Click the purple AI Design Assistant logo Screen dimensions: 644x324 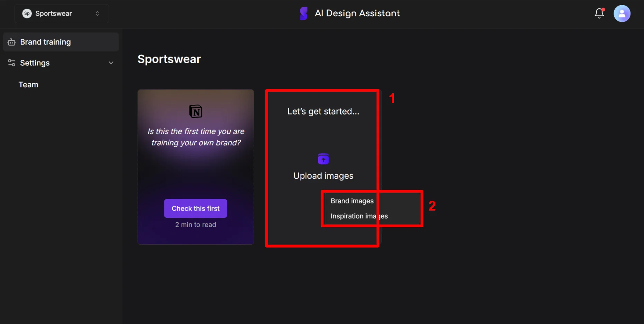304,13
